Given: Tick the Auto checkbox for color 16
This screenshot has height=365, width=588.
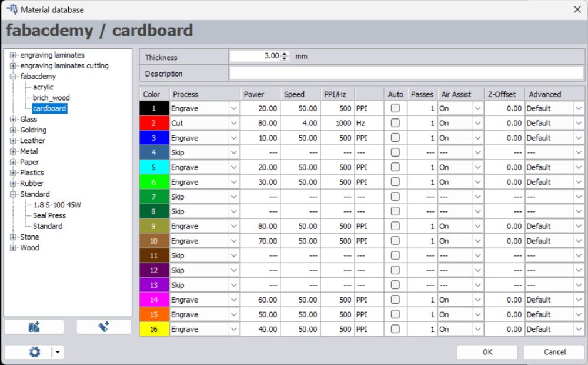Looking at the screenshot, I should point(395,329).
